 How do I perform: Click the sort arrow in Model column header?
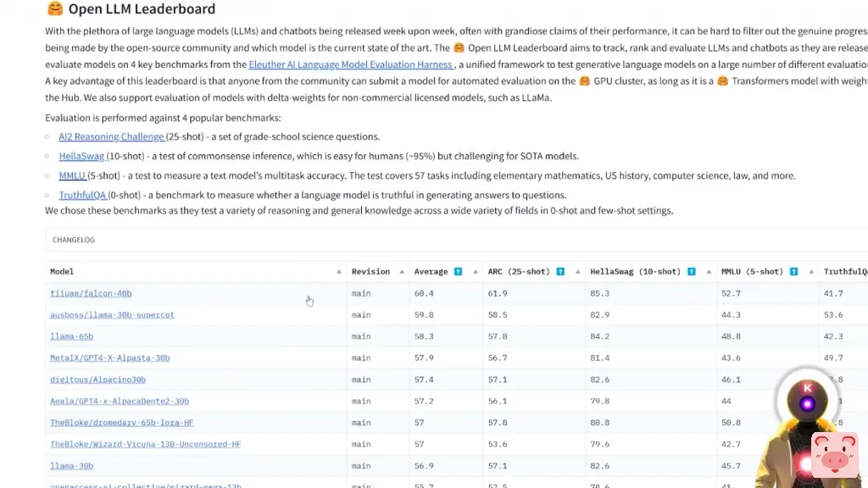[x=339, y=272]
